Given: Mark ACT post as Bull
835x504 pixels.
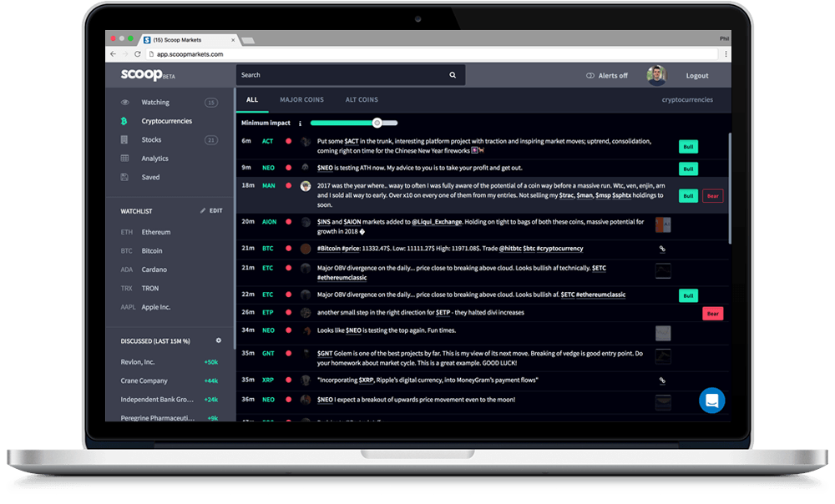Looking at the screenshot, I should pyautogui.click(x=688, y=146).
